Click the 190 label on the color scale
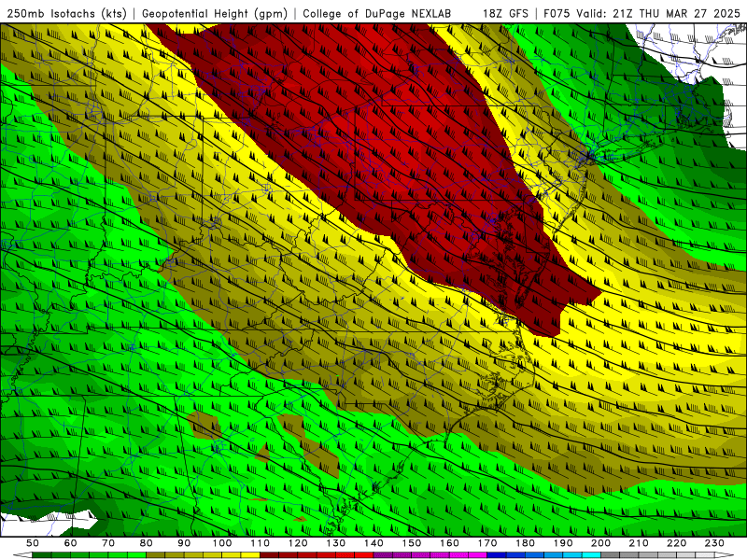 [x=563, y=543]
